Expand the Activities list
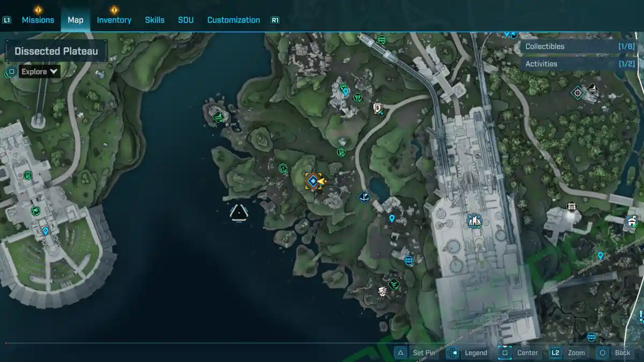 pyautogui.click(x=579, y=64)
